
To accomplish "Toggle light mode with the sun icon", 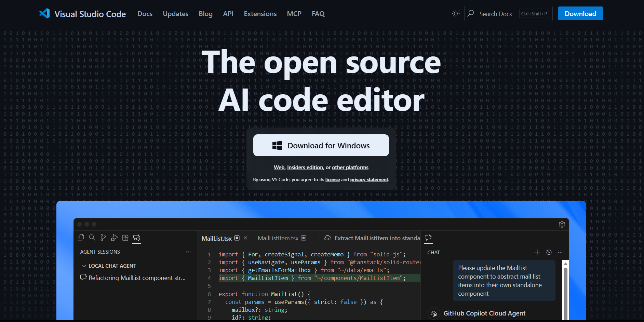I will 455,13.
